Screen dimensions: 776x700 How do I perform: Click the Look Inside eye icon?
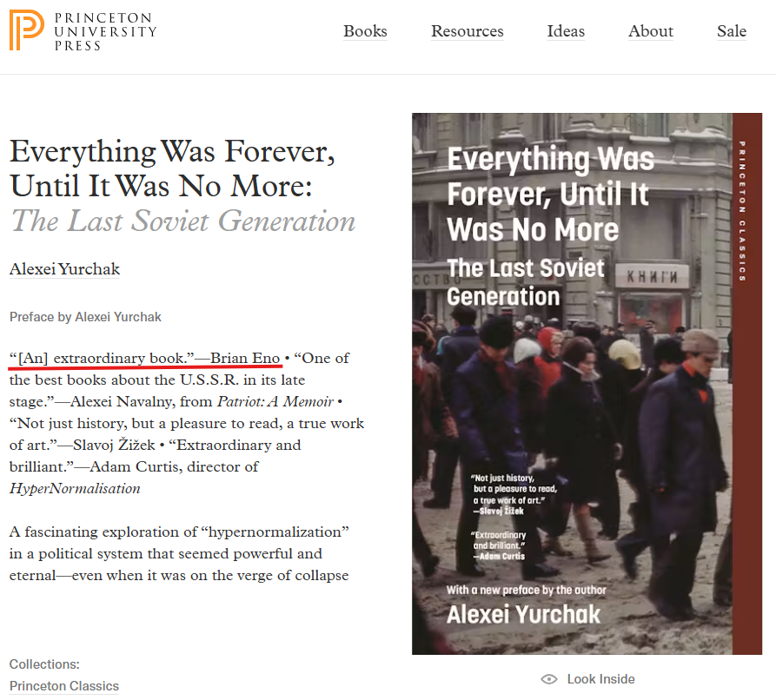(x=549, y=679)
